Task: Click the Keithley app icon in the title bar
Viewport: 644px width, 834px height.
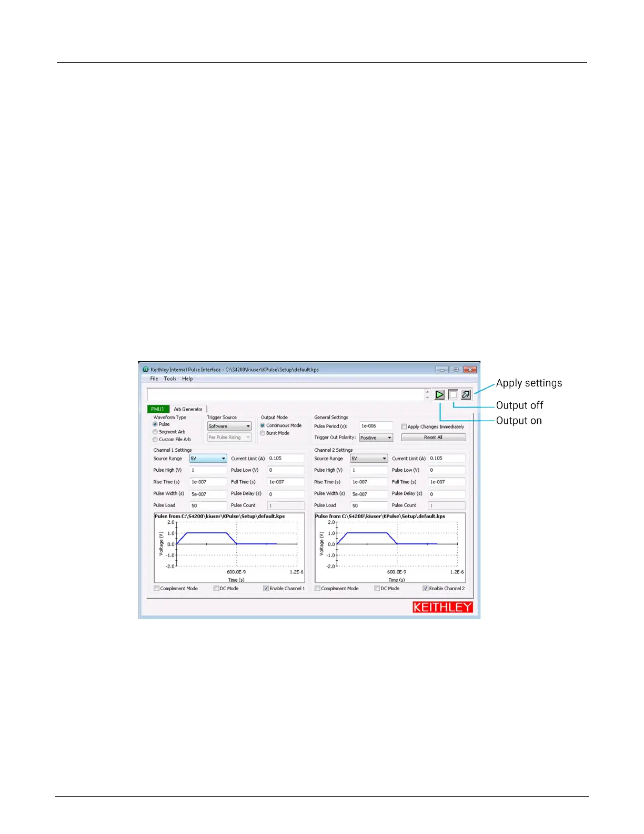Action: click(146, 369)
